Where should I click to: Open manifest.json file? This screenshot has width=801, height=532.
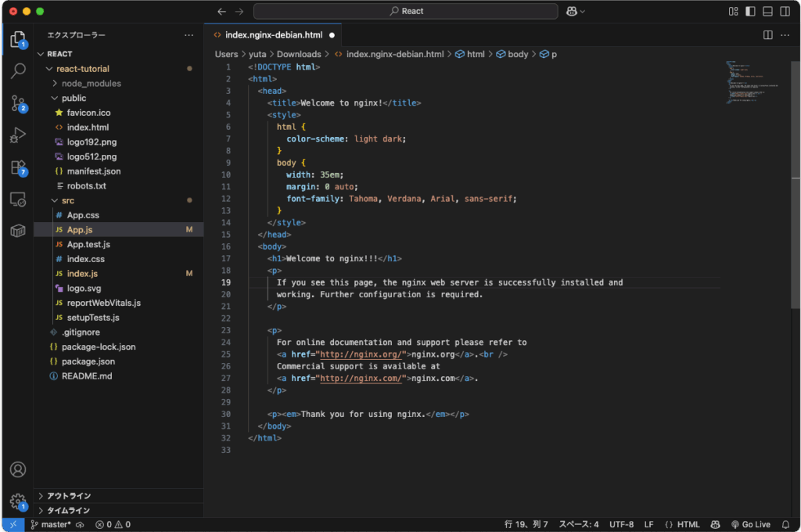tap(119, 171)
